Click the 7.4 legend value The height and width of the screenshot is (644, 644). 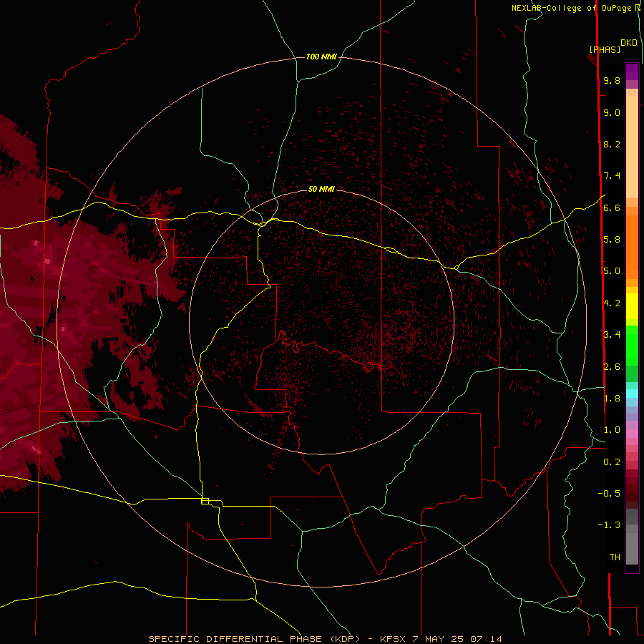coord(612,176)
